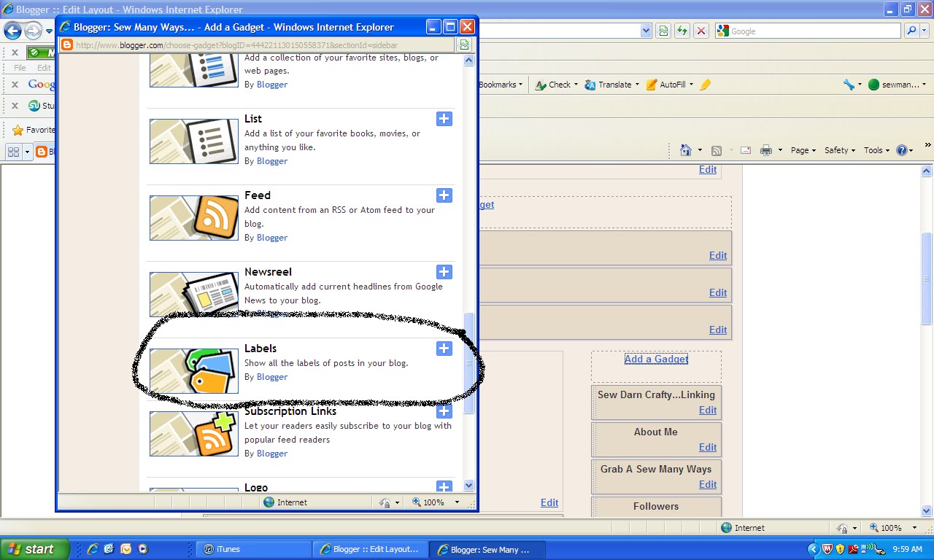This screenshot has width=934, height=560.
Task: Open the Page dropdown menu
Action: (x=801, y=150)
